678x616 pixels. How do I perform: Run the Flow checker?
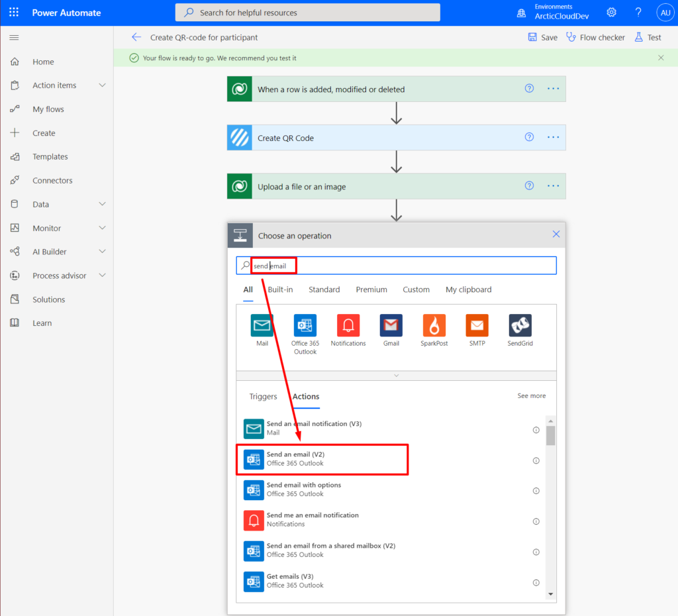click(x=595, y=37)
